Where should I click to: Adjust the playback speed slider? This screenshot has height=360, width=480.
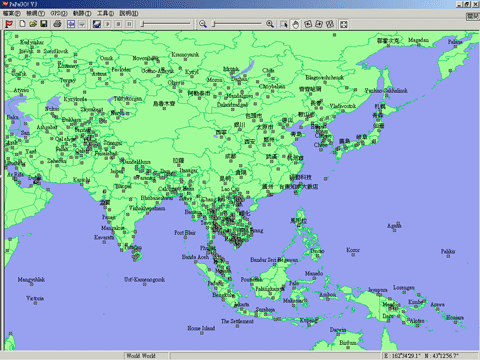pos(165,24)
